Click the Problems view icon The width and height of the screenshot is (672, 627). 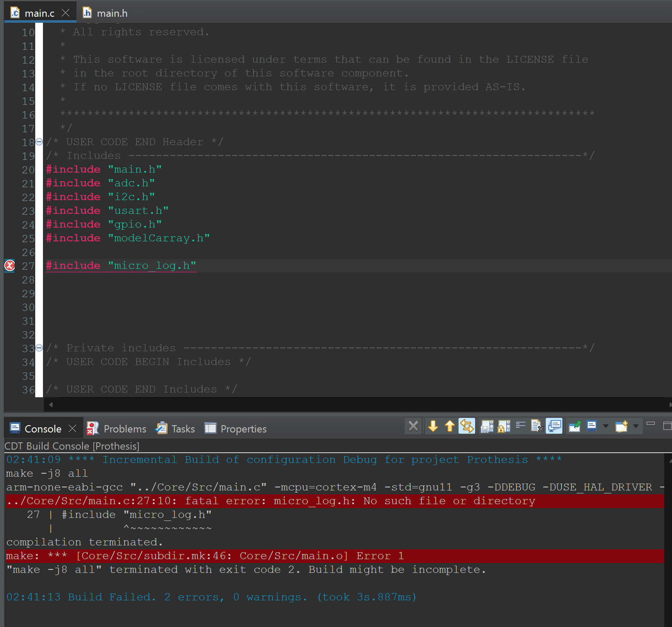(92, 428)
